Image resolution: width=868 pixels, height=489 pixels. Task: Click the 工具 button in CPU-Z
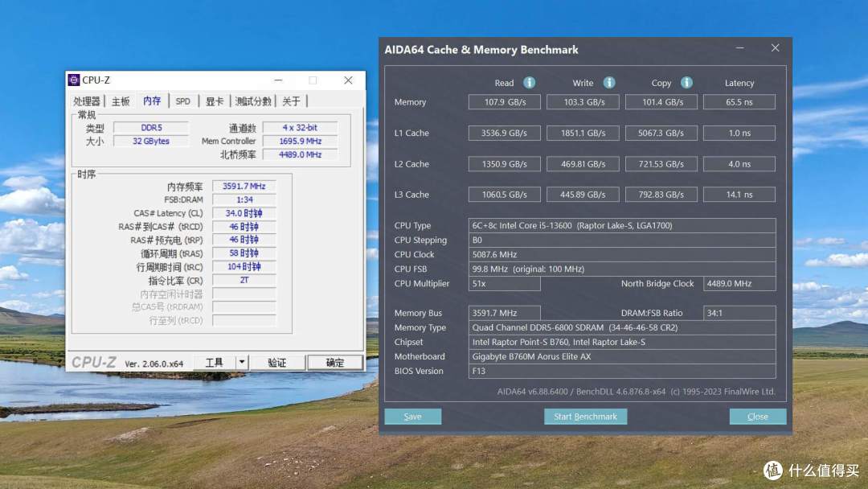215,363
